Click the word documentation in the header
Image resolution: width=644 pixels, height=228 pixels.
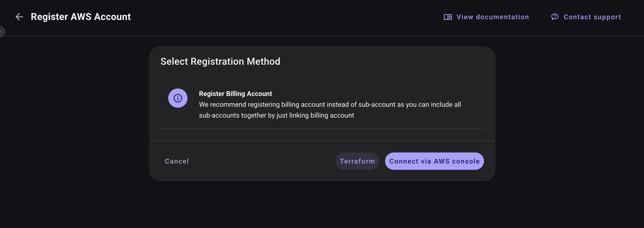coord(502,17)
